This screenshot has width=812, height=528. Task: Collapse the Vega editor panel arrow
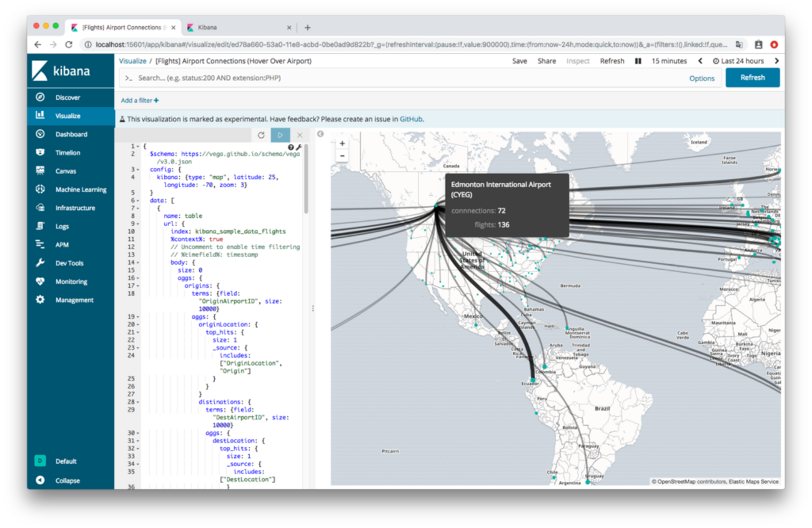[320, 134]
